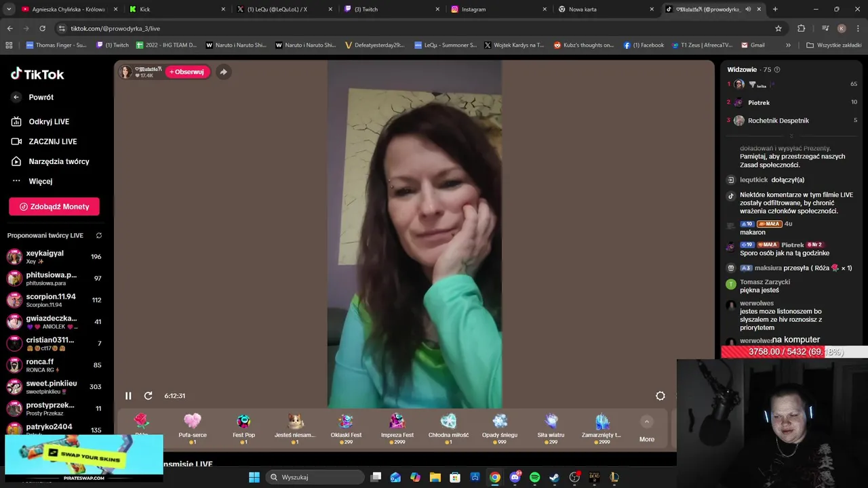
Task: Open the Chrome three-dot menu
Action: pos(858,28)
